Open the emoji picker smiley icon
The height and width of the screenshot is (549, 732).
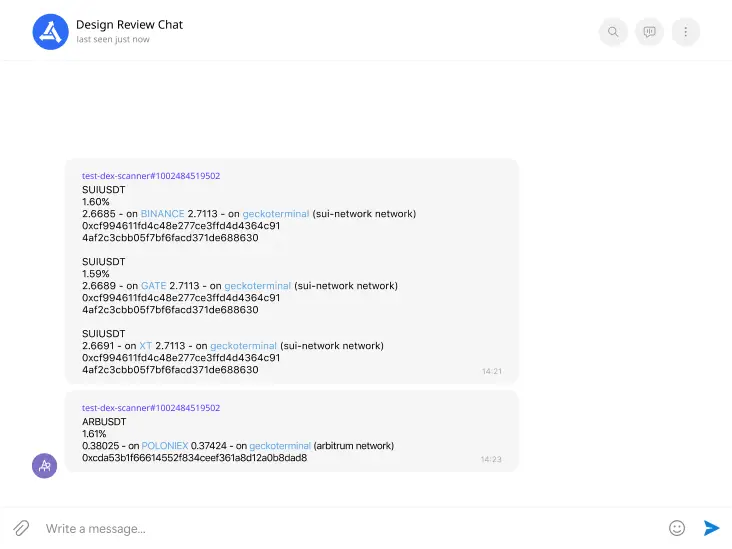point(677,528)
